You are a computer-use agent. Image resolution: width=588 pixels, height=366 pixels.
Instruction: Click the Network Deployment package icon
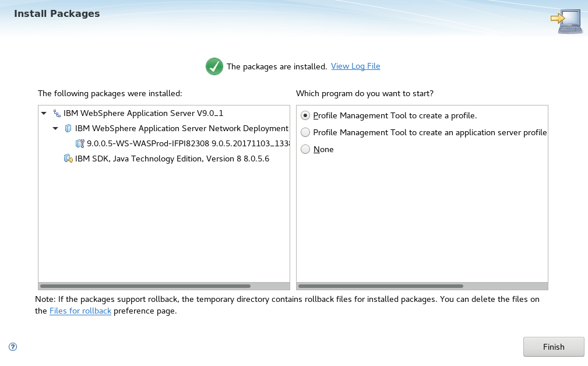pyautogui.click(x=68, y=129)
